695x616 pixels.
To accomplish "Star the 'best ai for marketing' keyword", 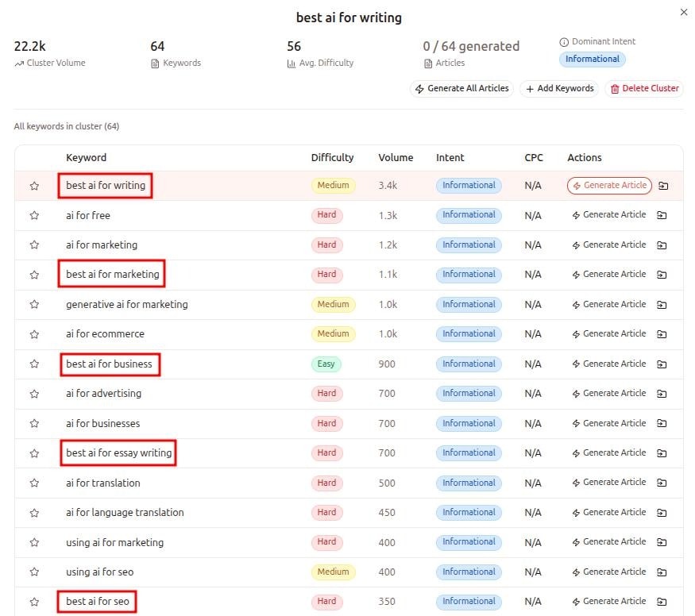I will coord(34,275).
